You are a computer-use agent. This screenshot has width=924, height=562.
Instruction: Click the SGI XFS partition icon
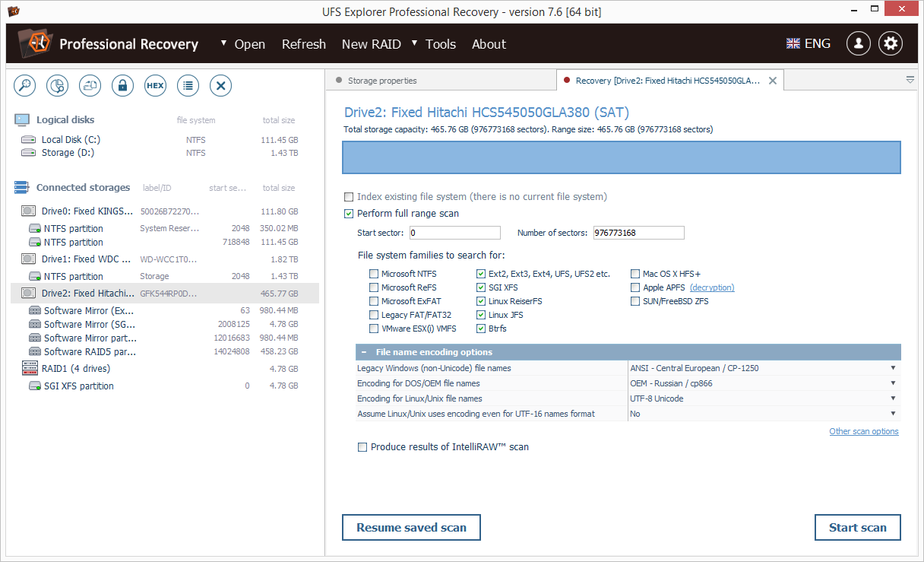click(35, 386)
